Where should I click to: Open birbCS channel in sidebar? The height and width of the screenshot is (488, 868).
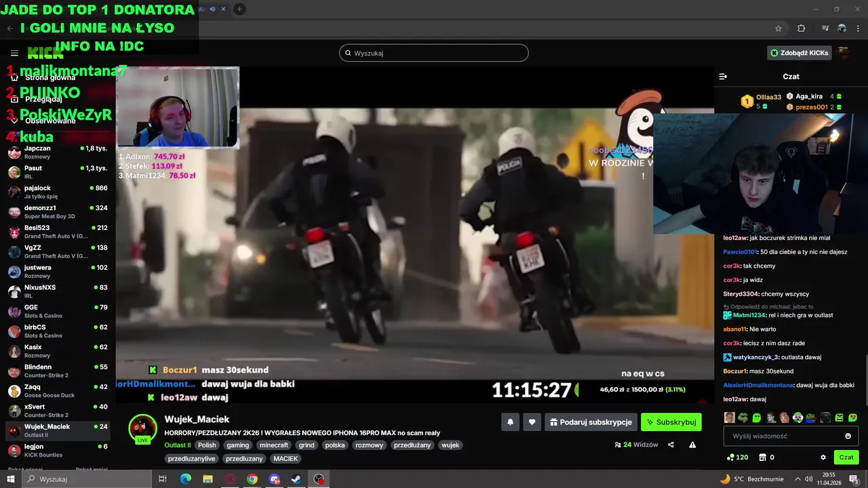pos(58,331)
